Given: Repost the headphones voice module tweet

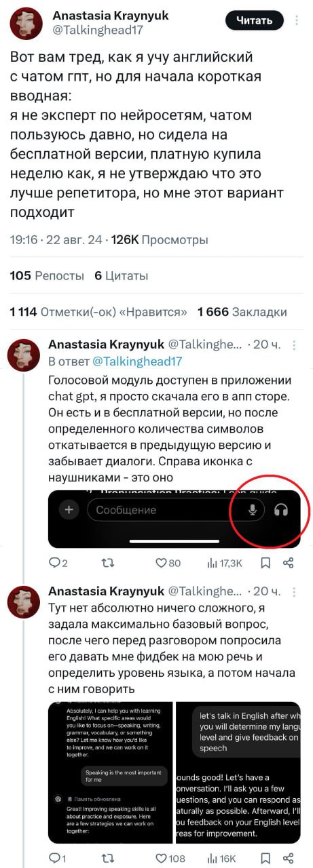Looking at the screenshot, I should coord(107,562).
